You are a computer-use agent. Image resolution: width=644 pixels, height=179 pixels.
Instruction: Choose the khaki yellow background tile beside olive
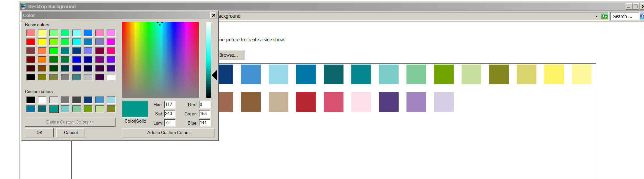point(526,74)
